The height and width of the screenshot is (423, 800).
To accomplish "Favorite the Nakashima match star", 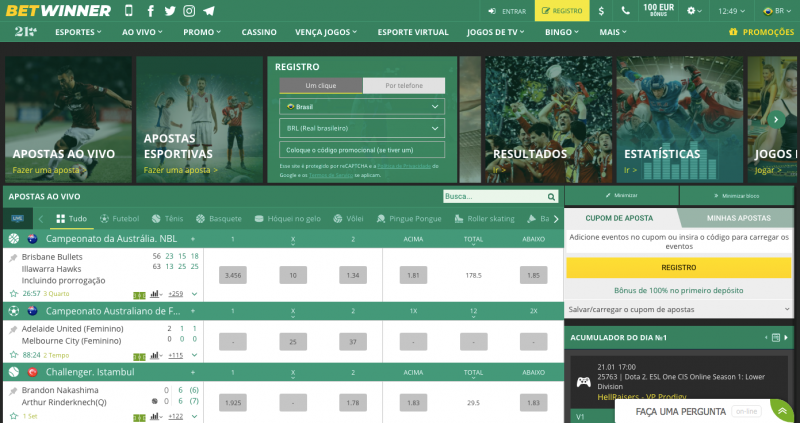I will coord(14,416).
